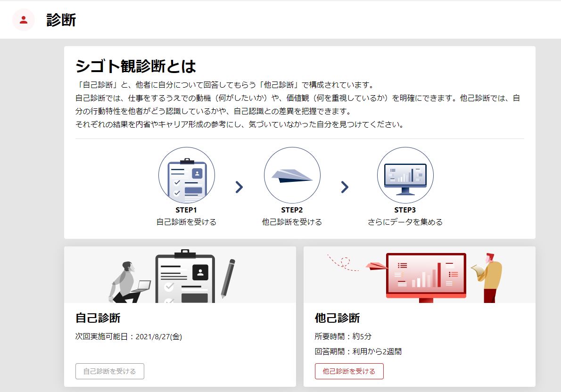The height and width of the screenshot is (392, 561).
Task: Click the bold STEP2 label
Action: click(292, 210)
